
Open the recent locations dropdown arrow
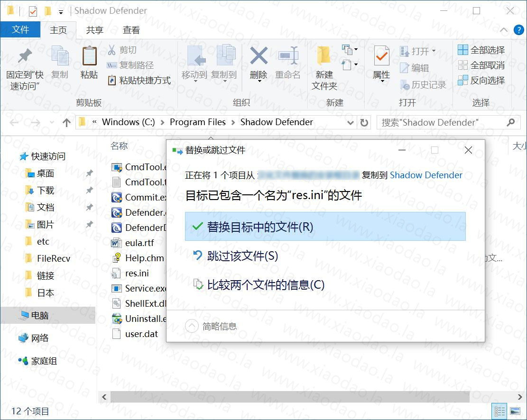coord(52,123)
